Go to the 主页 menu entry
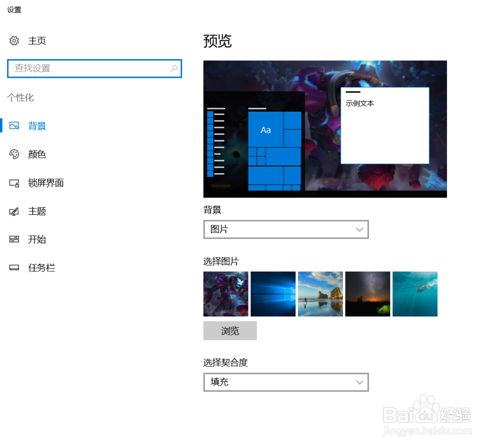Screen dimensions: 499x448 [37, 40]
